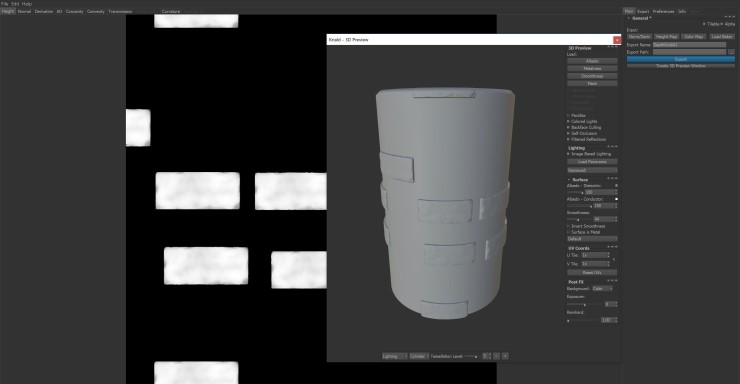The height and width of the screenshot is (384, 740).
Task: Click the Load Panorama button
Action: [592, 162]
